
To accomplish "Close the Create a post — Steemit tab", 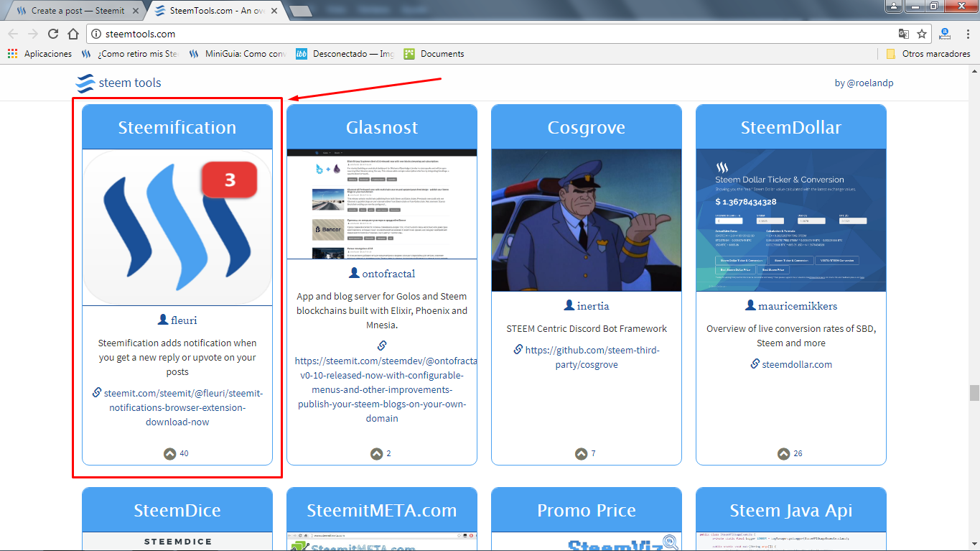I will tap(135, 11).
